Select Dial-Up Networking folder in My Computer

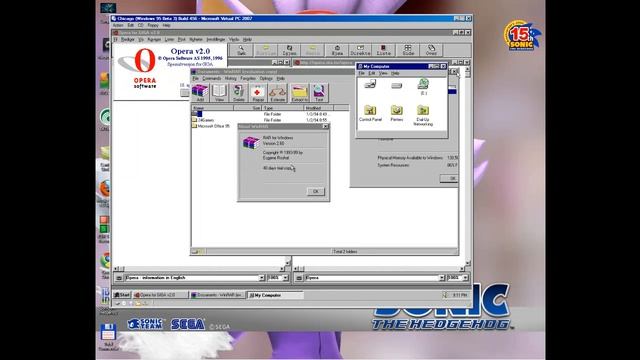423,116
